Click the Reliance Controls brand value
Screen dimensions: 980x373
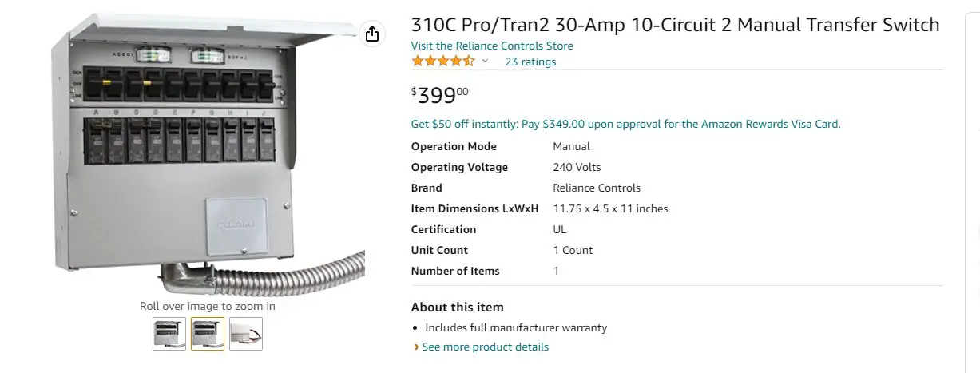[597, 188]
